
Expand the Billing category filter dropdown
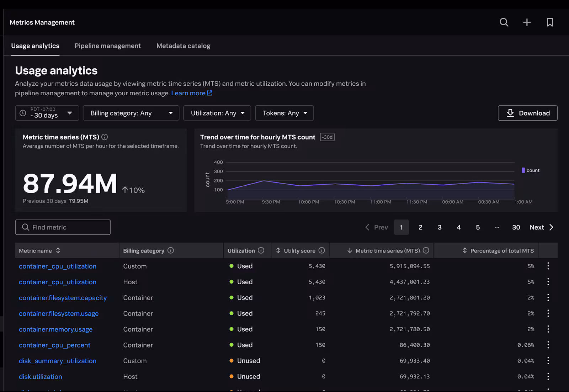131,113
